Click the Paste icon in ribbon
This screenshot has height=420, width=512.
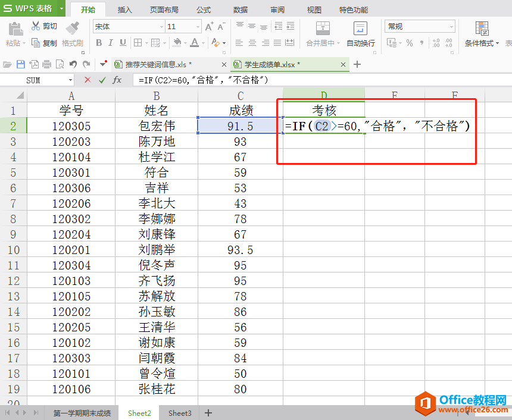tap(15, 29)
